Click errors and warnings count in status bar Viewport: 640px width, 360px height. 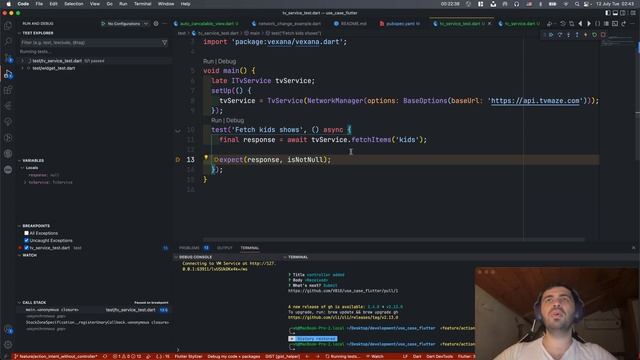(x=127, y=356)
